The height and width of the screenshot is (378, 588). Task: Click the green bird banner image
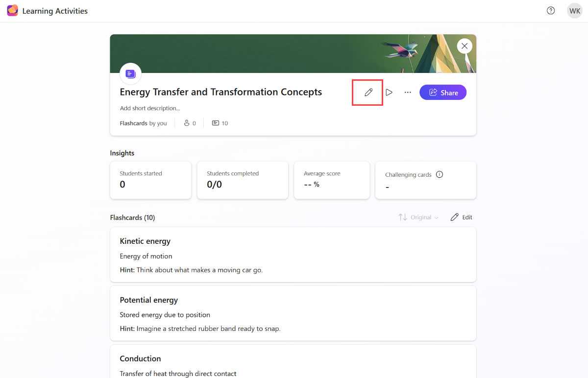point(293,53)
